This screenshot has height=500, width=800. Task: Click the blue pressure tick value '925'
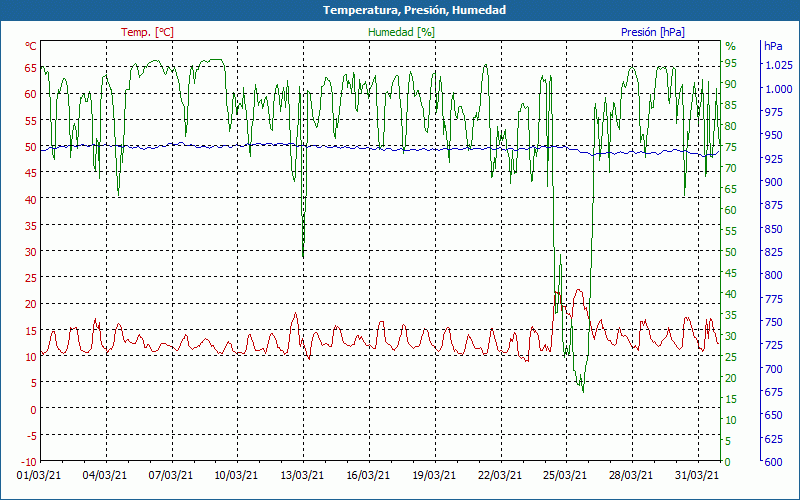[x=773, y=159]
